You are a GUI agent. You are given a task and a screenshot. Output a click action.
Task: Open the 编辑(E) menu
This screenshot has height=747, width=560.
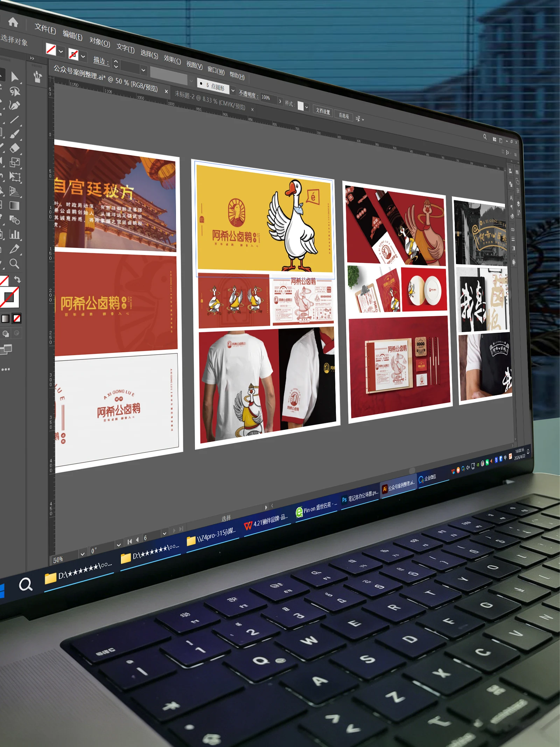tap(72, 35)
